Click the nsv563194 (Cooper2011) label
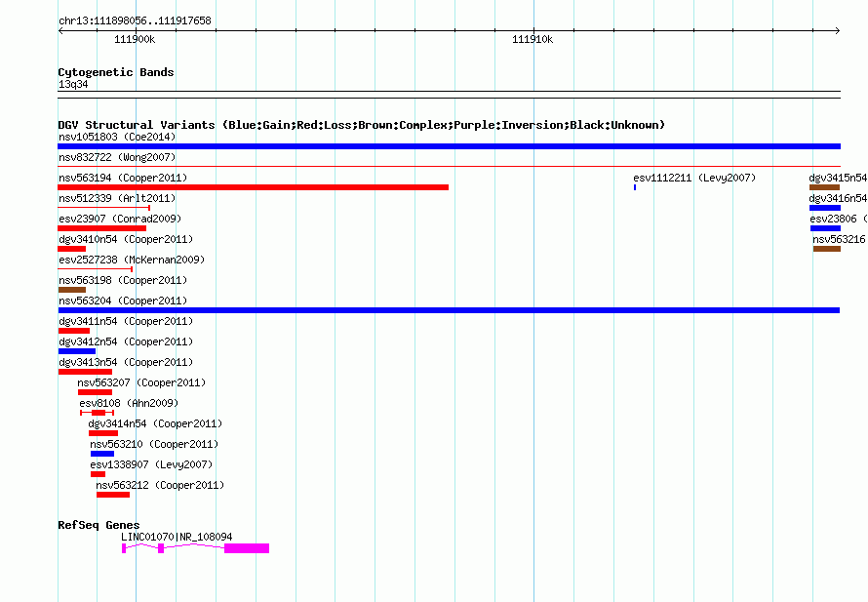This screenshot has width=868, height=602. point(123,178)
